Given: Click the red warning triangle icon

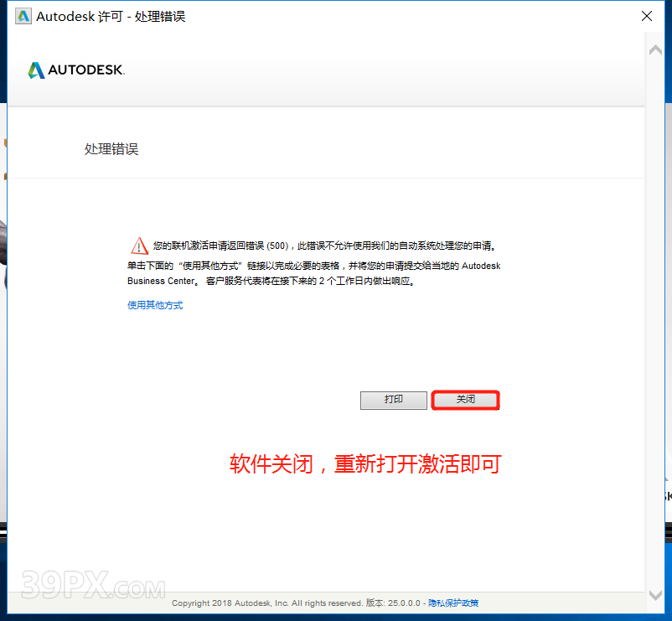Looking at the screenshot, I should [139, 246].
